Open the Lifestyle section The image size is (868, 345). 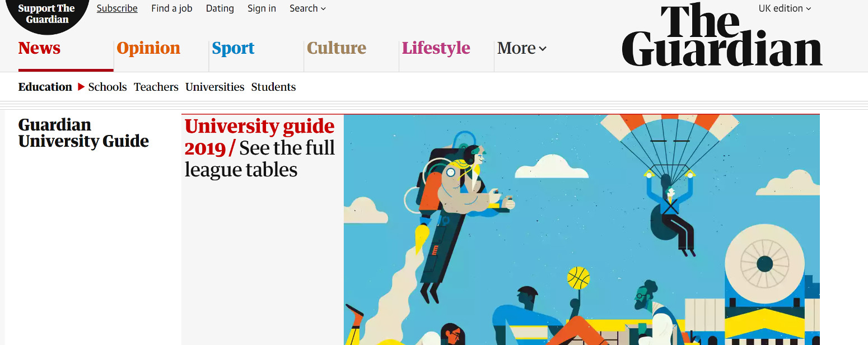pyautogui.click(x=436, y=48)
